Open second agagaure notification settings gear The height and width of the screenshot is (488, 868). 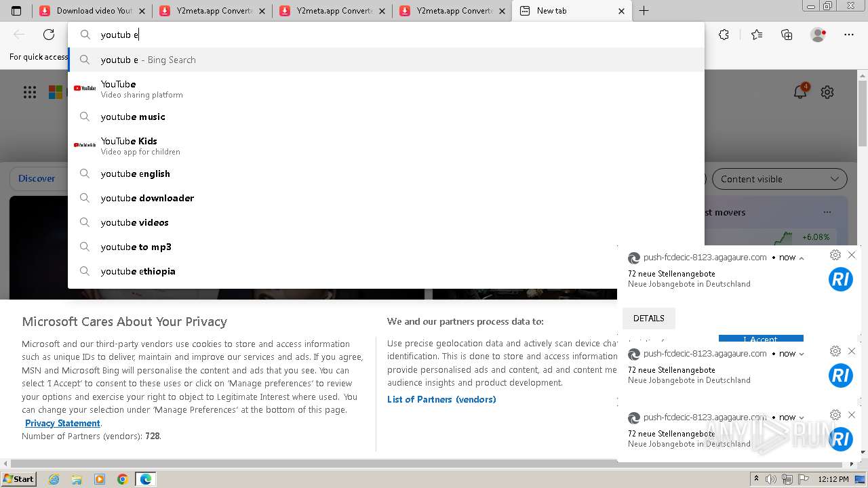pyautogui.click(x=835, y=351)
